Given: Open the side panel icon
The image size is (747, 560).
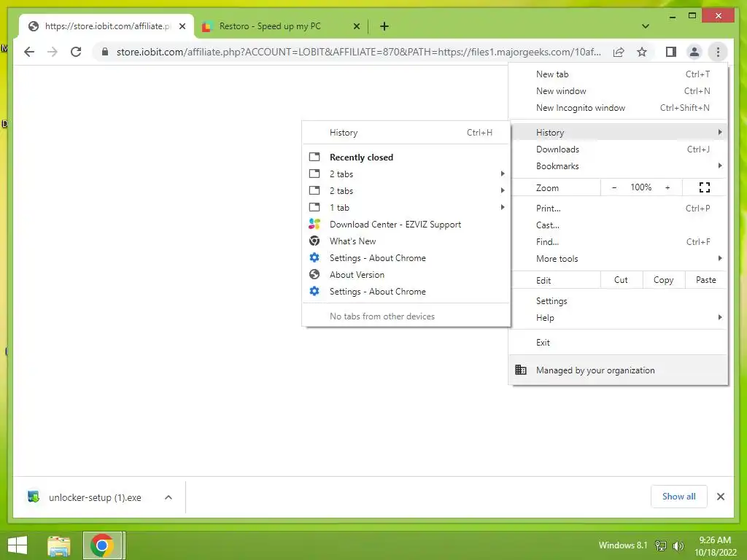Looking at the screenshot, I should click(671, 52).
